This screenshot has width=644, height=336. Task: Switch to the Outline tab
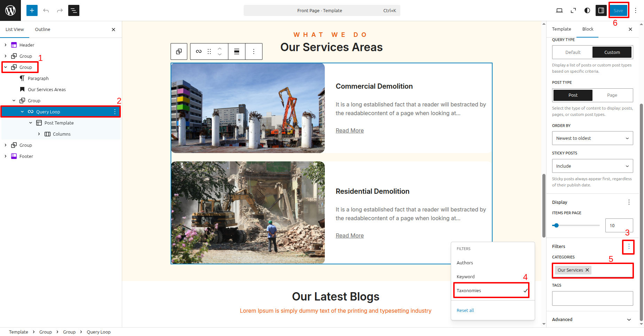(42, 30)
